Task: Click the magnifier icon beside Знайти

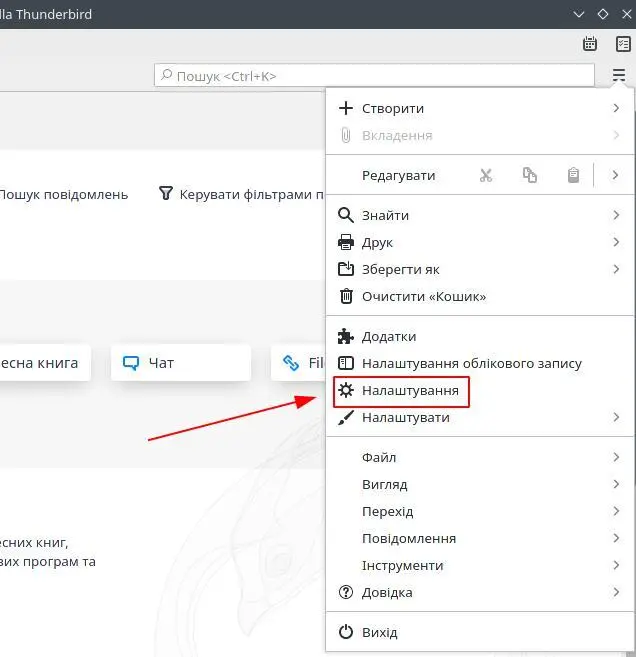Action: [346, 215]
